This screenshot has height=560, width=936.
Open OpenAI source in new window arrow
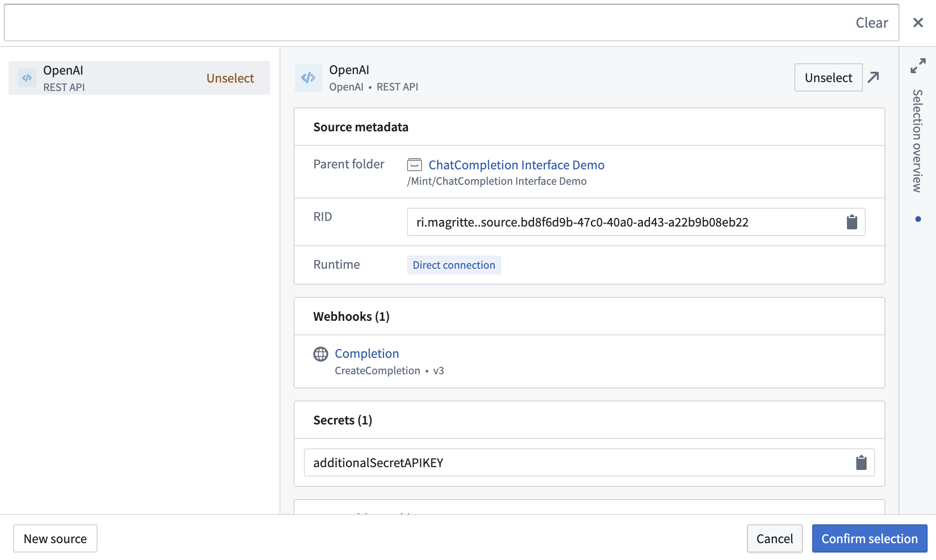pos(873,77)
